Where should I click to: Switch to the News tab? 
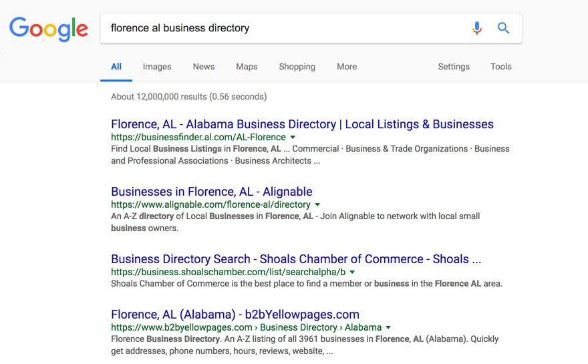(204, 67)
